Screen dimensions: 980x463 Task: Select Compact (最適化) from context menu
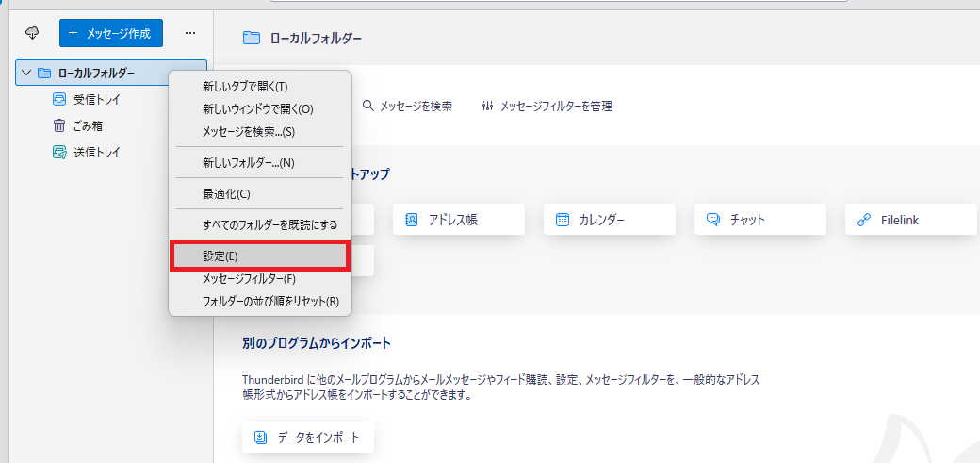(x=226, y=193)
